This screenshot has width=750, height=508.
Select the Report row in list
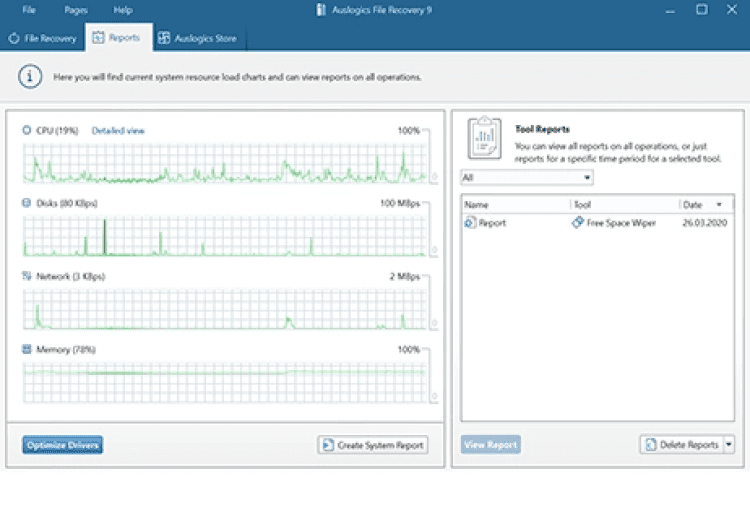(x=597, y=222)
